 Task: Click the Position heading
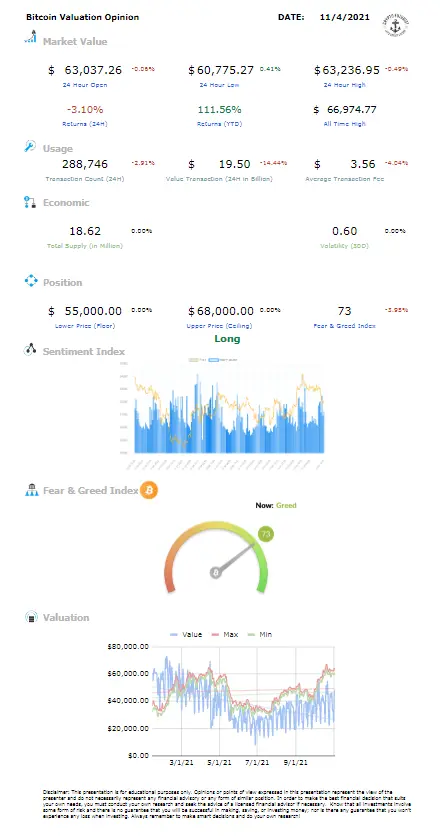(62, 282)
